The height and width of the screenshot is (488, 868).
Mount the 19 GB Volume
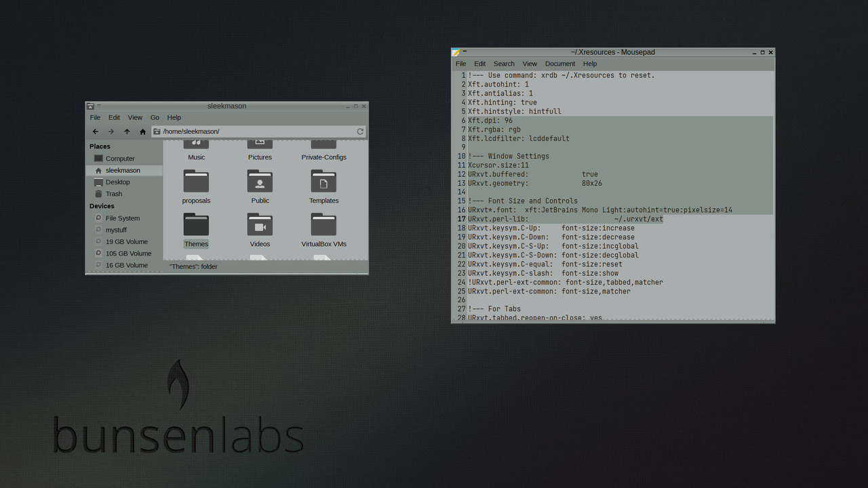124,242
